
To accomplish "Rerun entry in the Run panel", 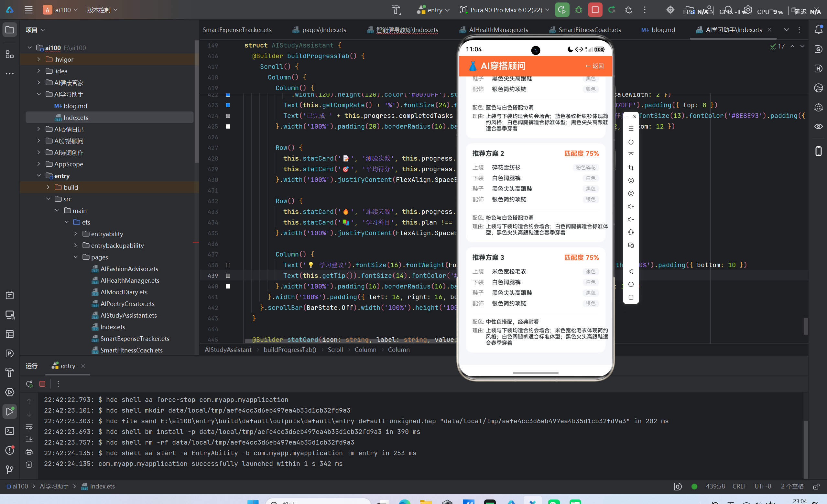I will tap(29, 383).
